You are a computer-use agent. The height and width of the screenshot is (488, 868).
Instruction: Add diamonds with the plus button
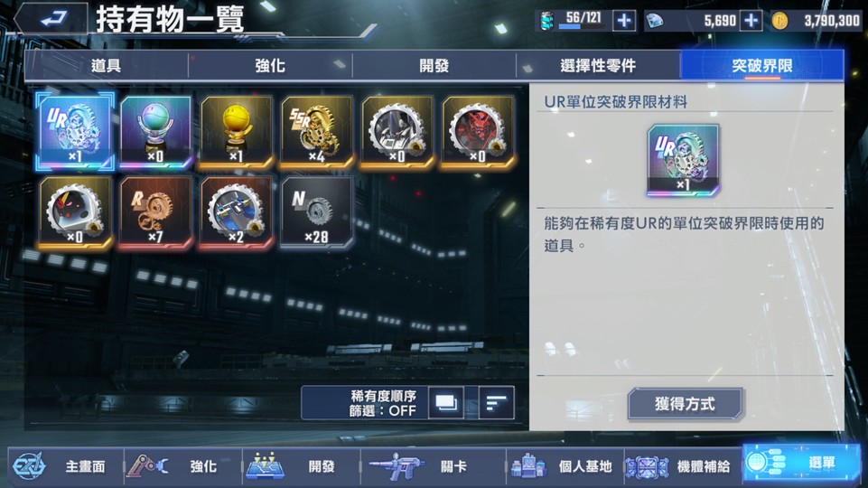751,21
